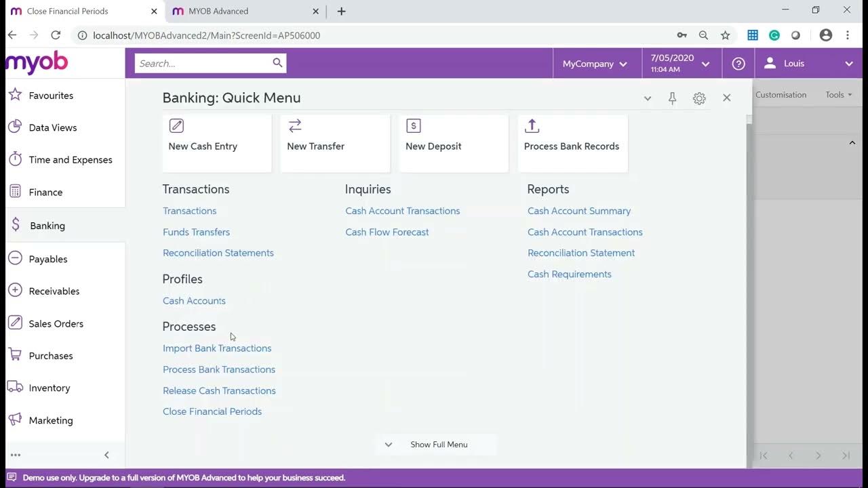
Task: Open Chrome profile avatar icon
Action: (x=825, y=35)
